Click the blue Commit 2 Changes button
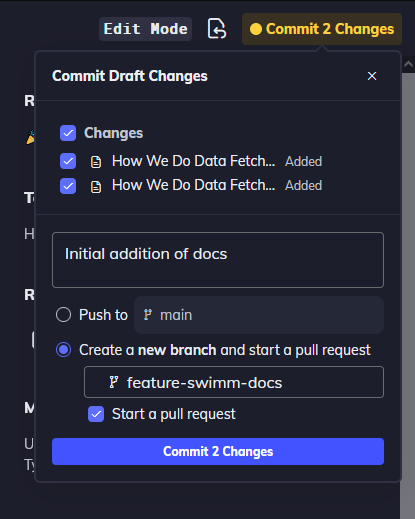 tap(218, 451)
